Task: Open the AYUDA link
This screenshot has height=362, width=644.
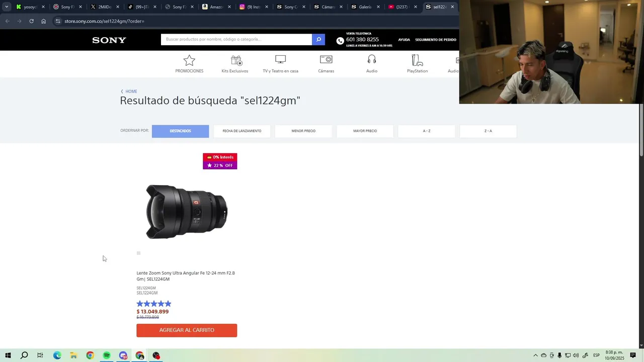Action: (x=404, y=40)
